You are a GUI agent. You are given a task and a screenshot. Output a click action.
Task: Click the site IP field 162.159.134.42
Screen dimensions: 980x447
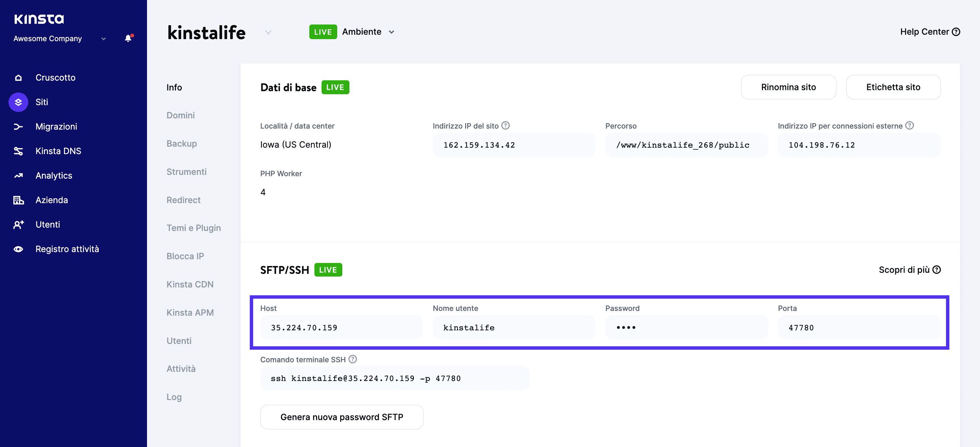tap(513, 145)
